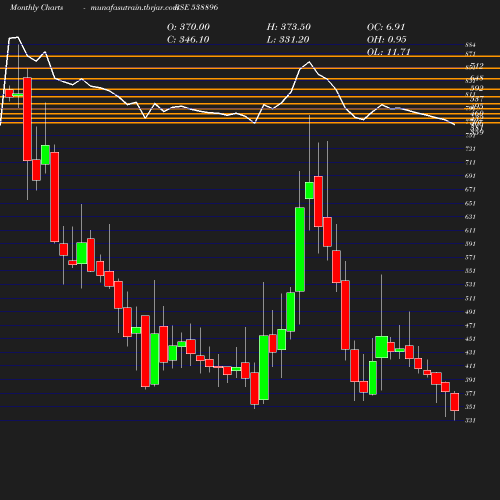The image size is (500, 500).
Task: Click the close value 'C: 346.10'
Action: 188,40
